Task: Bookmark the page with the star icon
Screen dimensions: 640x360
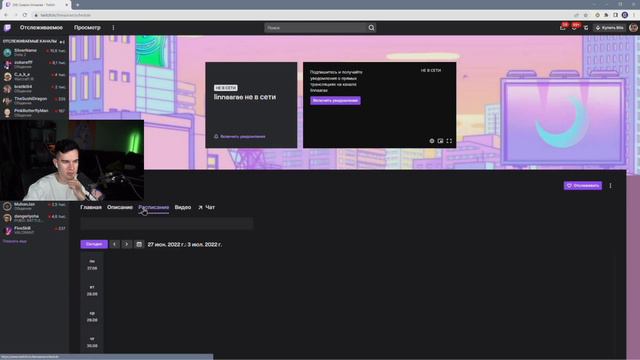Action: click(x=586, y=15)
